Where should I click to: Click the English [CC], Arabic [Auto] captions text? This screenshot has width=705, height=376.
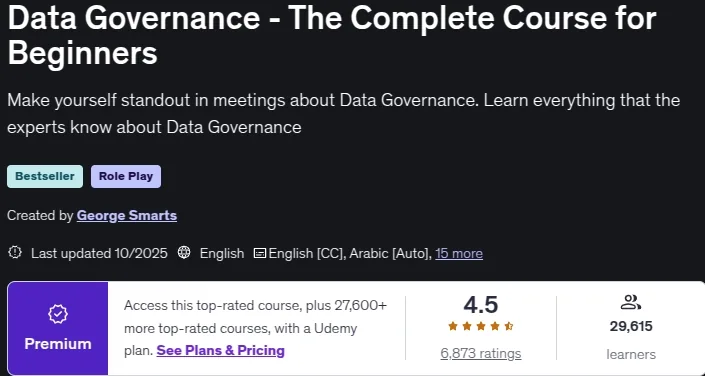point(350,253)
